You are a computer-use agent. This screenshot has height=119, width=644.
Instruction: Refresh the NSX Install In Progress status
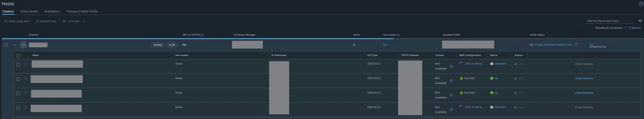(576, 45)
